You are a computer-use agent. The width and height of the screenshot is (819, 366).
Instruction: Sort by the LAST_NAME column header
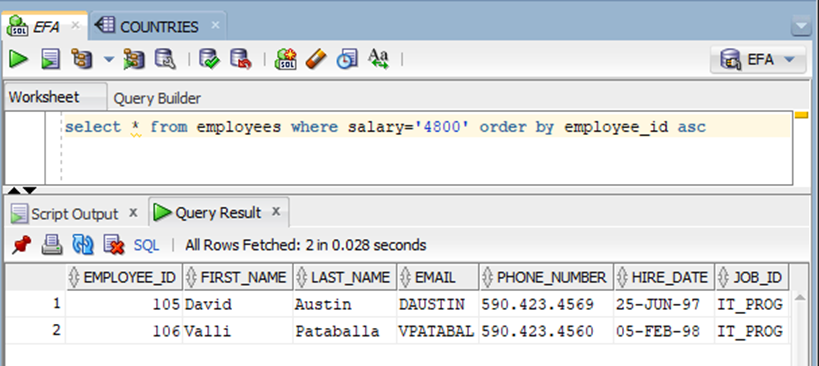click(344, 277)
